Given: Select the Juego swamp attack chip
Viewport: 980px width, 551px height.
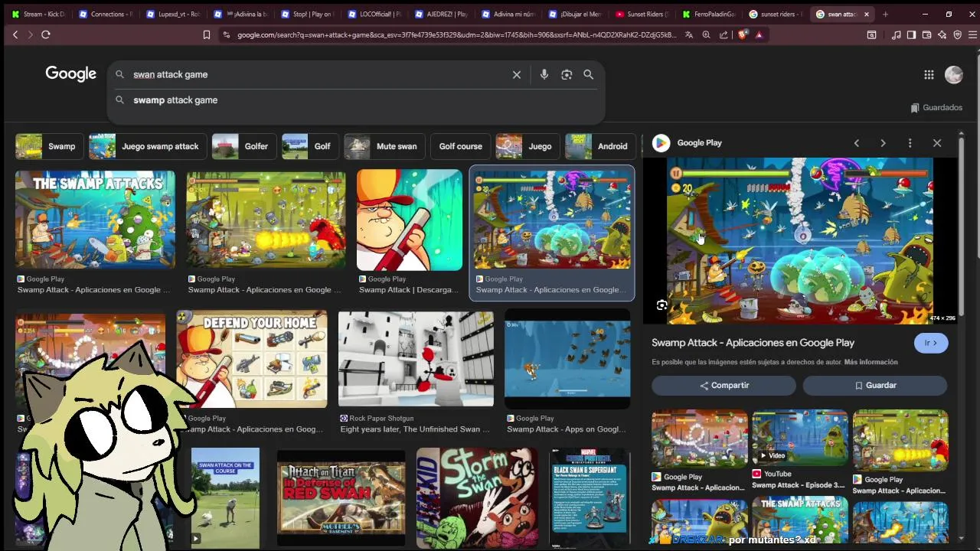Looking at the screenshot, I should (x=148, y=146).
